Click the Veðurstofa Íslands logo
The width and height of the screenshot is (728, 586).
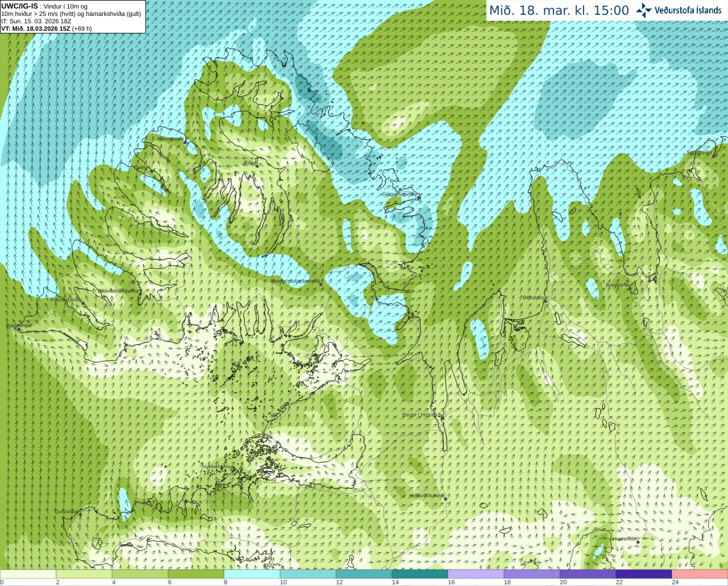coord(679,10)
